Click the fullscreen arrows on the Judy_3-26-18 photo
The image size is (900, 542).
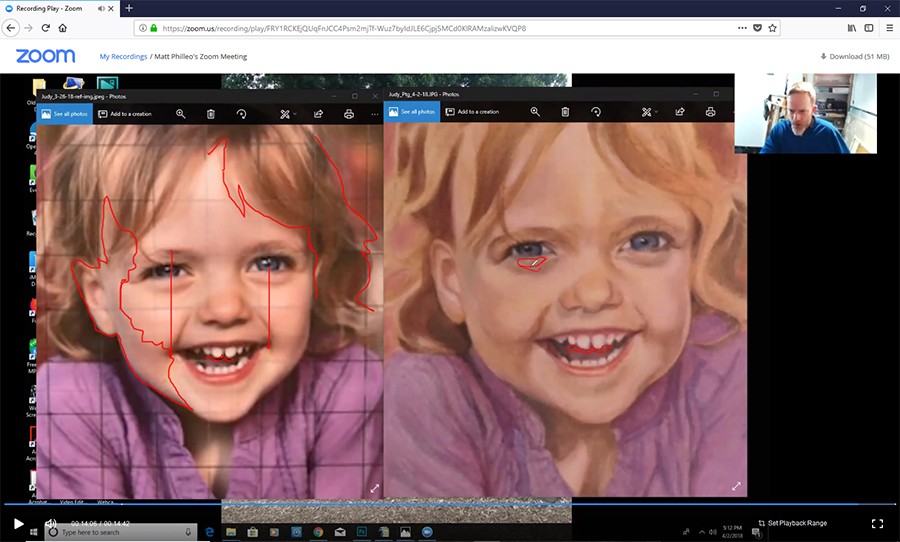point(374,488)
